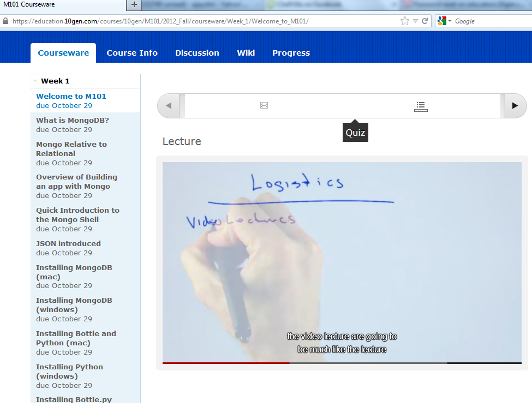Image resolution: width=532 pixels, height=419 pixels.
Task: Seek on the video progress bar
Action: [342, 363]
